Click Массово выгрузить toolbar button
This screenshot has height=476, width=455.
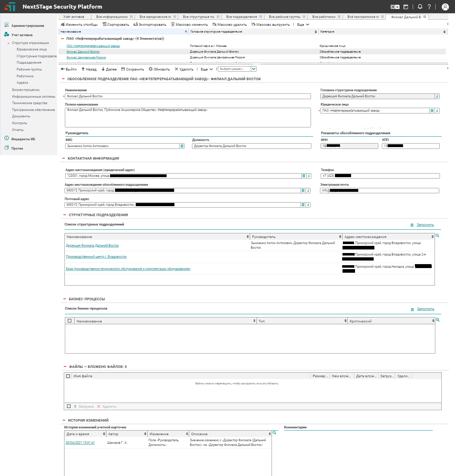point(270,25)
